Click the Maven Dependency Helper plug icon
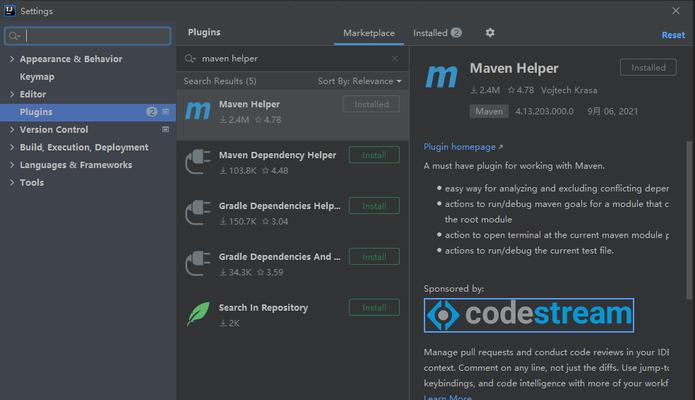 point(198,162)
